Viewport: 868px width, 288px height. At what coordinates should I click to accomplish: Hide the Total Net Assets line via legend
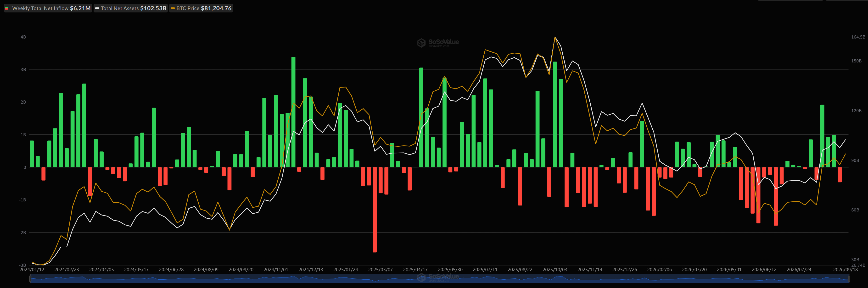[x=131, y=8]
